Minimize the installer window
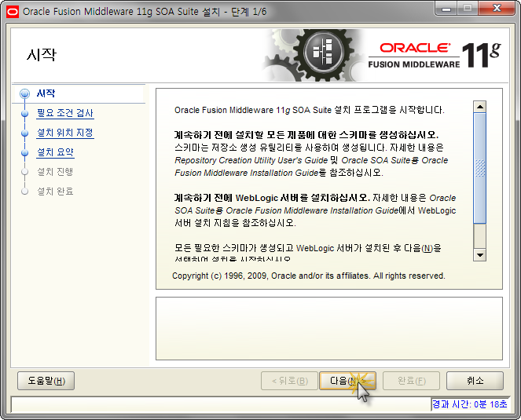The height and width of the screenshot is (420, 521). point(446,8)
